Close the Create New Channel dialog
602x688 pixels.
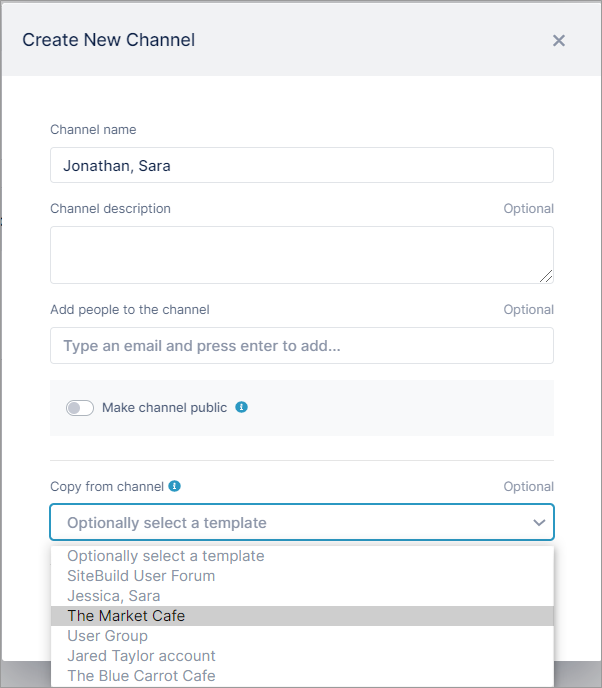point(559,40)
